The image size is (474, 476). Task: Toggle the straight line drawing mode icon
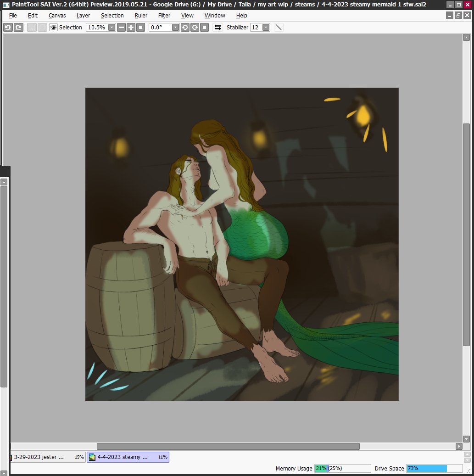point(279,28)
